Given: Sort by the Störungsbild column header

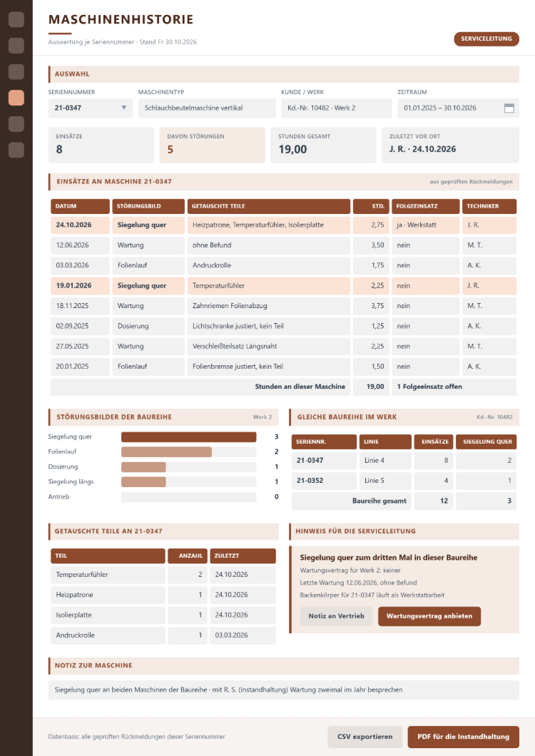Looking at the screenshot, I should [148, 206].
